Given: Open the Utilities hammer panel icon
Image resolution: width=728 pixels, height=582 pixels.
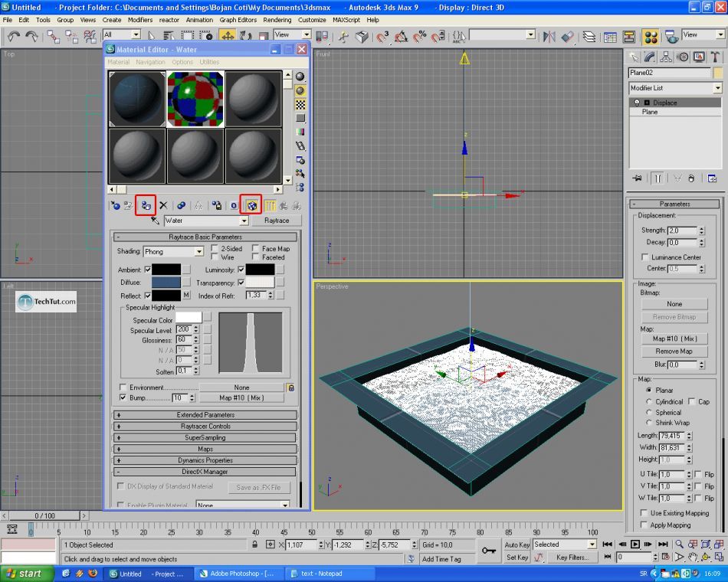Looking at the screenshot, I should pos(715,57).
